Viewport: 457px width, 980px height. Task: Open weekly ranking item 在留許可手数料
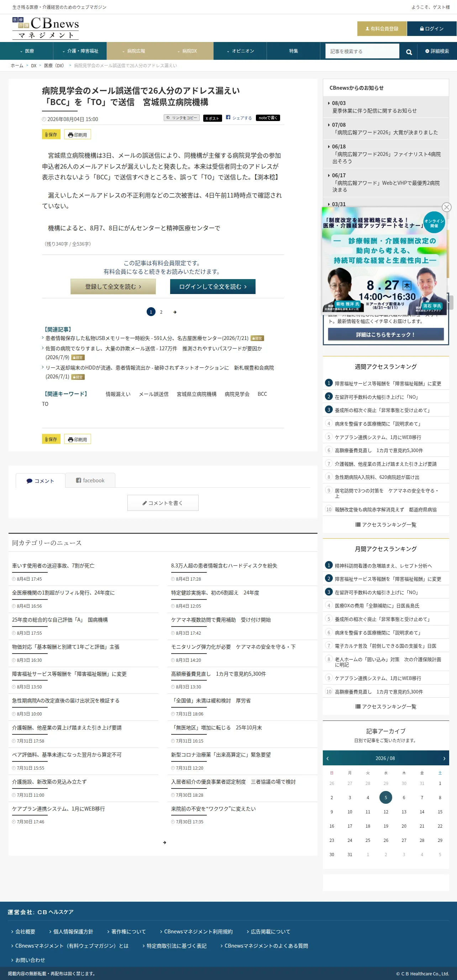(x=376, y=397)
